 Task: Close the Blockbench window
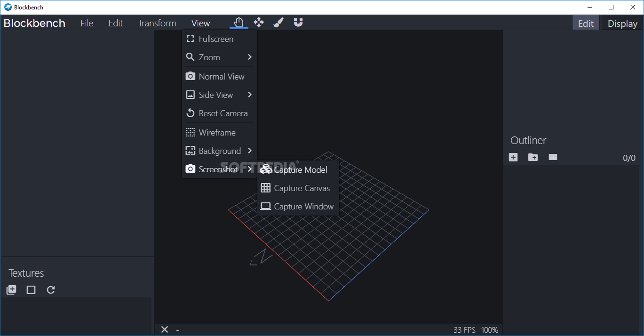tap(633, 7)
